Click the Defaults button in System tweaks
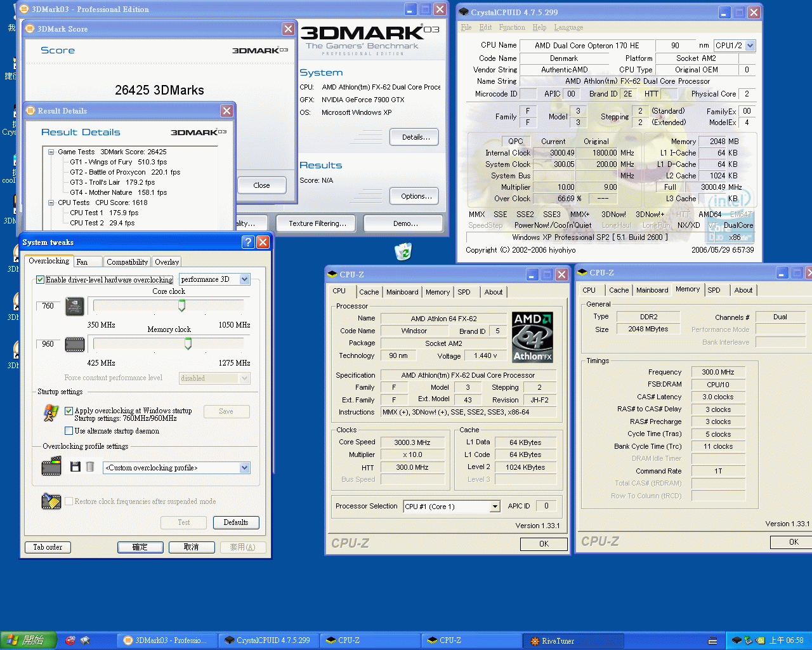This screenshot has height=650, width=812. pyautogui.click(x=235, y=522)
